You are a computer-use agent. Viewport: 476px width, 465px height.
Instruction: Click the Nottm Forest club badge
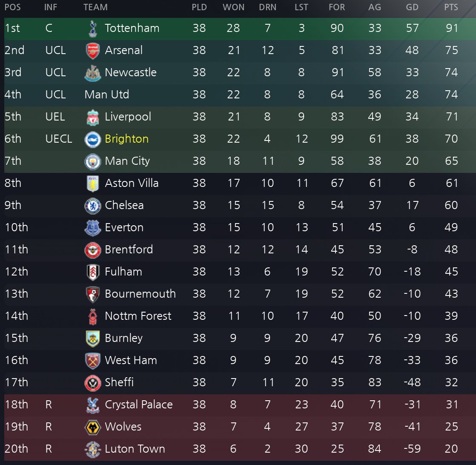pyautogui.click(x=92, y=316)
